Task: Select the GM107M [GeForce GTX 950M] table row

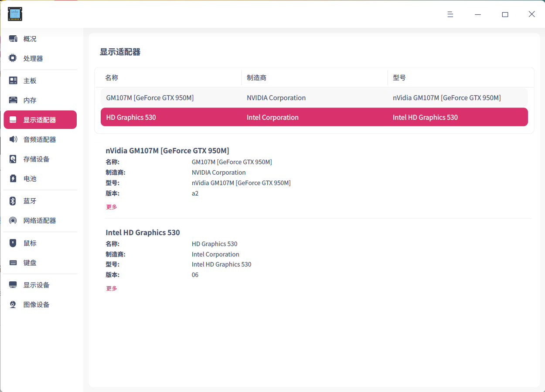Action: click(314, 98)
